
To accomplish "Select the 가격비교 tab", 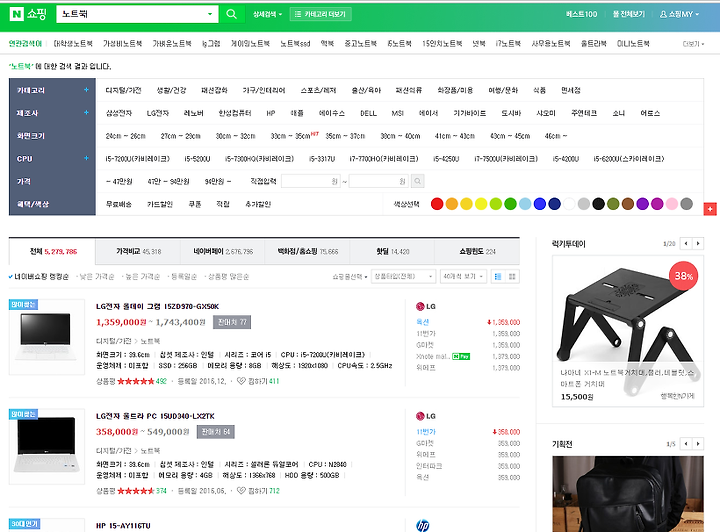I will pyautogui.click(x=138, y=252).
